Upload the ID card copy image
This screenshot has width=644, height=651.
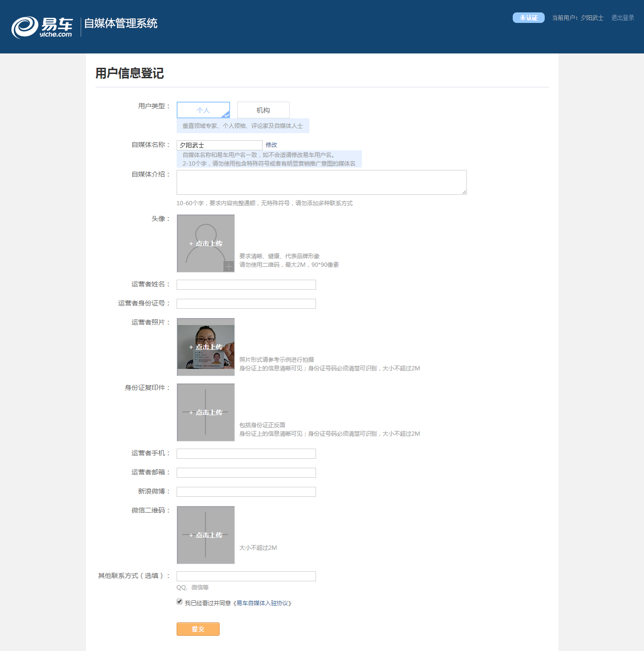[x=205, y=412]
